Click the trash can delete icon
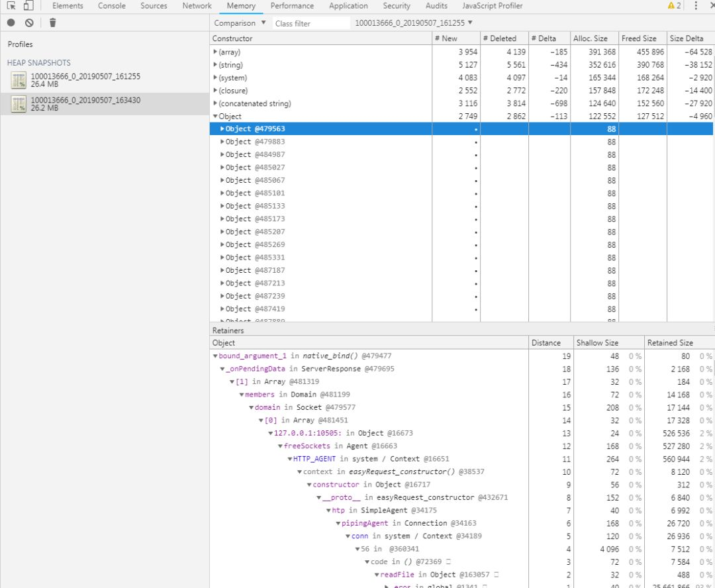 (53, 23)
